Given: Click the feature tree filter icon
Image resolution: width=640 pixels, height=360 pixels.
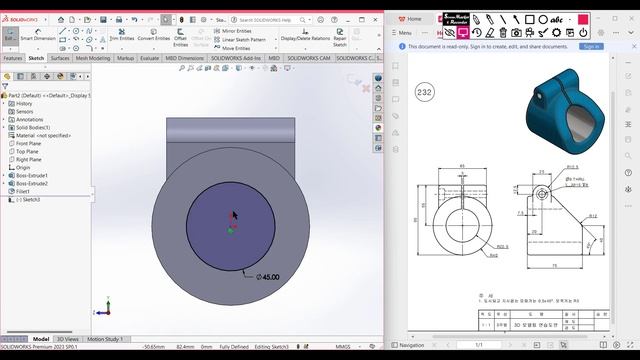Looking at the screenshot, I should 5,86.
